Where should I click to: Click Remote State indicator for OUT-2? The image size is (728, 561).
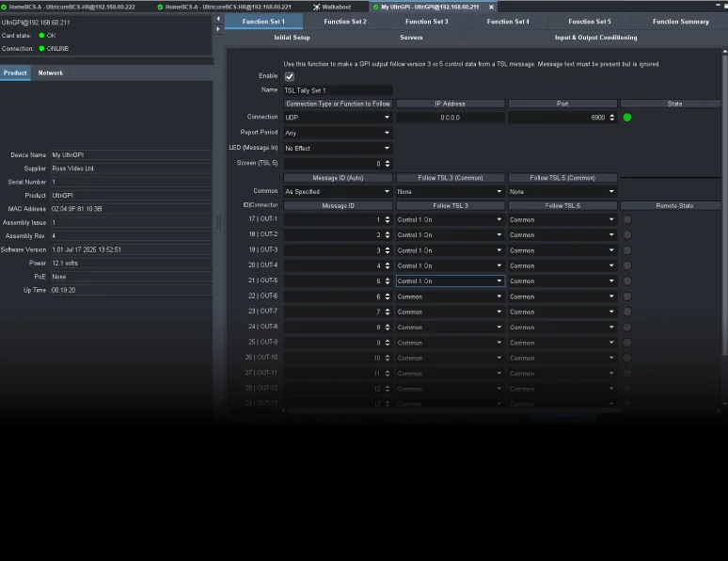[x=626, y=234]
